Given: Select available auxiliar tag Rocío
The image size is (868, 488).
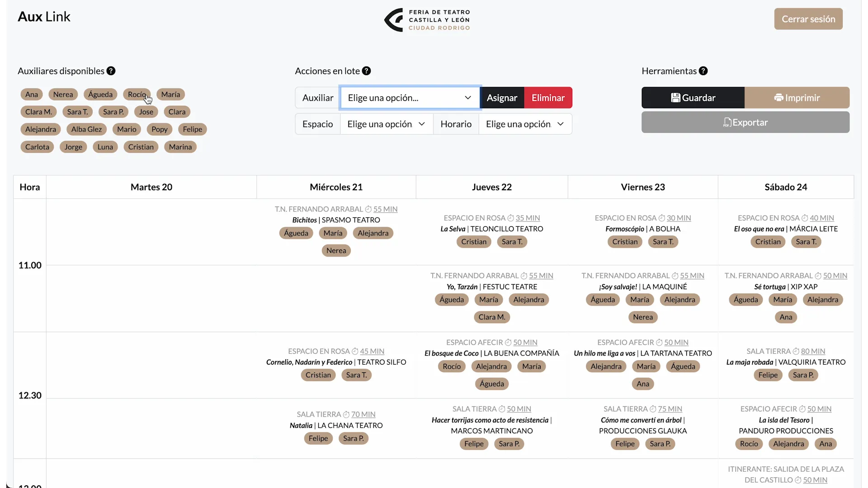Looking at the screenshot, I should click(137, 94).
